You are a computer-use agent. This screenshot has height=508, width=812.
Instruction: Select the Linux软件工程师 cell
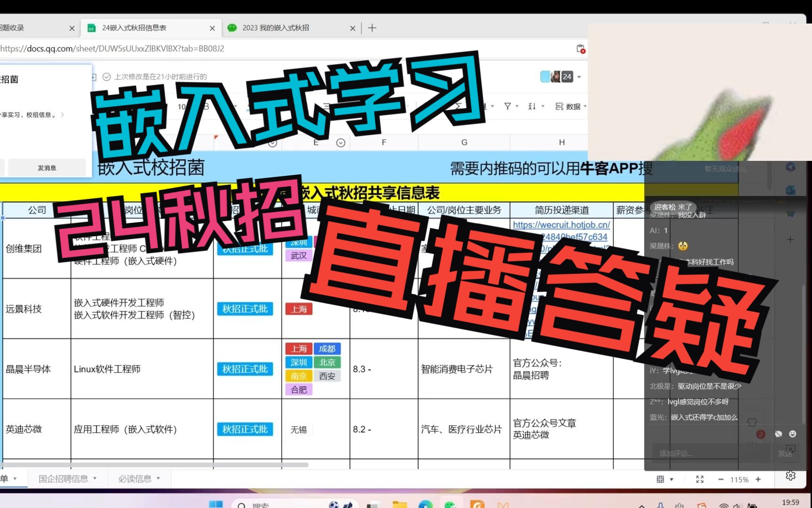pyautogui.click(x=142, y=369)
